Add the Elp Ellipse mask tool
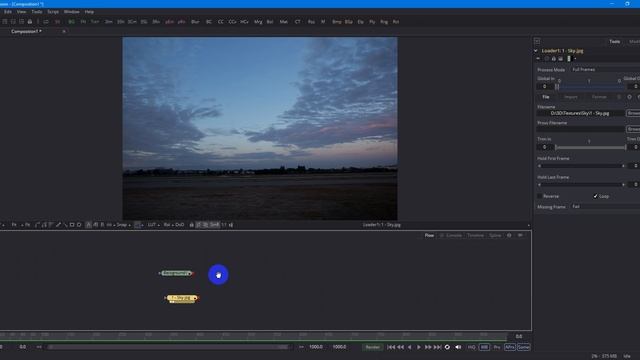 pyautogui.click(x=360, y=22)
